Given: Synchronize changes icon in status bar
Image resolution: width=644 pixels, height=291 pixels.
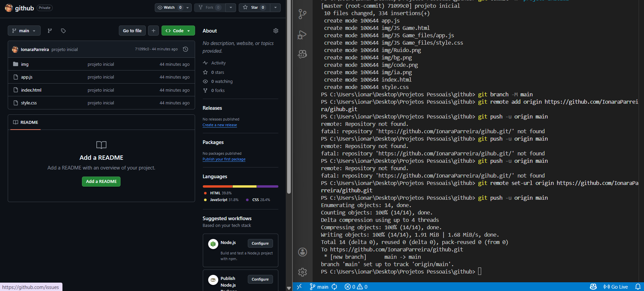Looking at the screenshot, I should coord(334,287).
